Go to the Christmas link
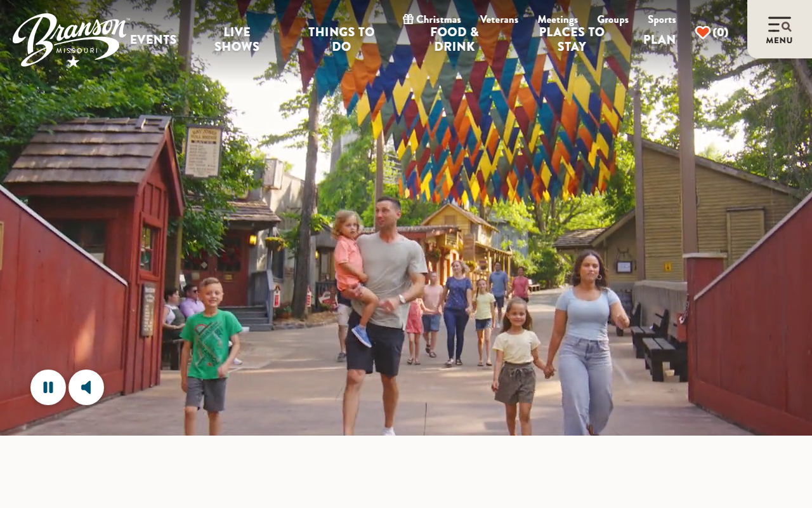The image size is (812, 508). pos(432,19)
